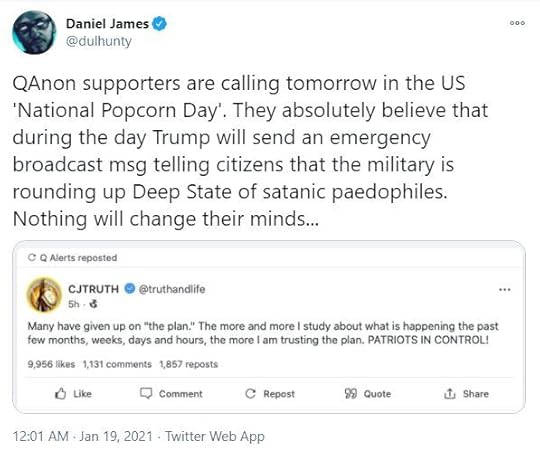The image size is (540, 456).
Task: Open the tweet's three-dot more options menu
Action: 517,23
